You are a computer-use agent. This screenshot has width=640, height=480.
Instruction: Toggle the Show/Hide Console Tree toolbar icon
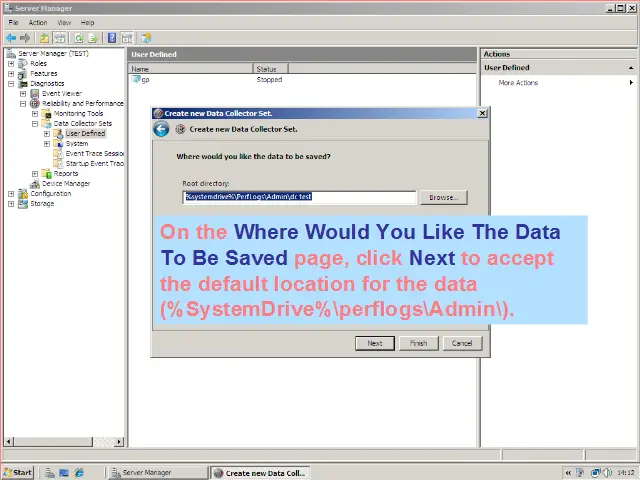click(60, 38)
